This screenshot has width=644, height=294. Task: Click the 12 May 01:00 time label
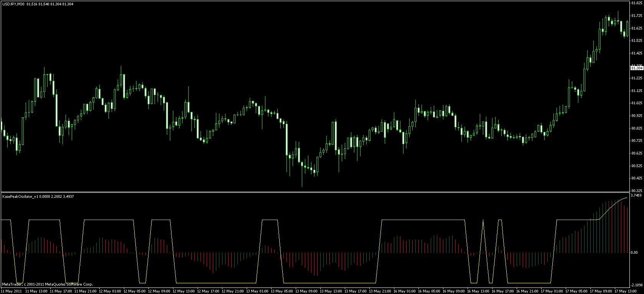pyautogui.click(x=110, y=291)
